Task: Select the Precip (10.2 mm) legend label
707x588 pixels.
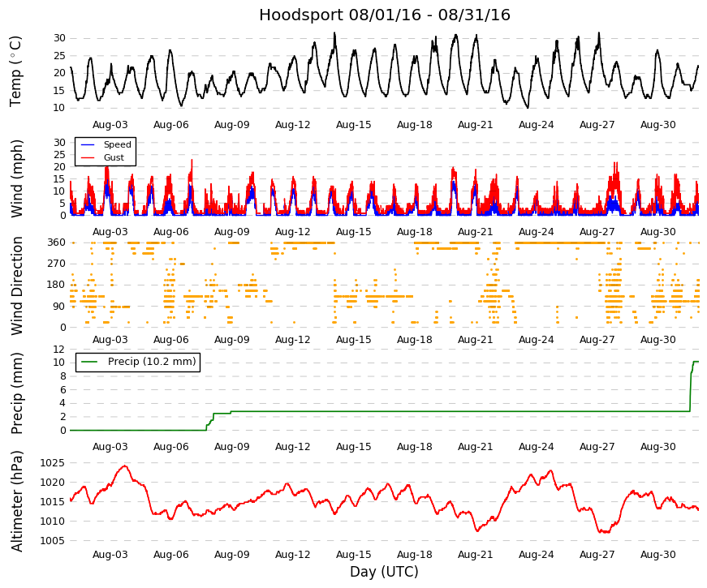Action: point(152,362)
